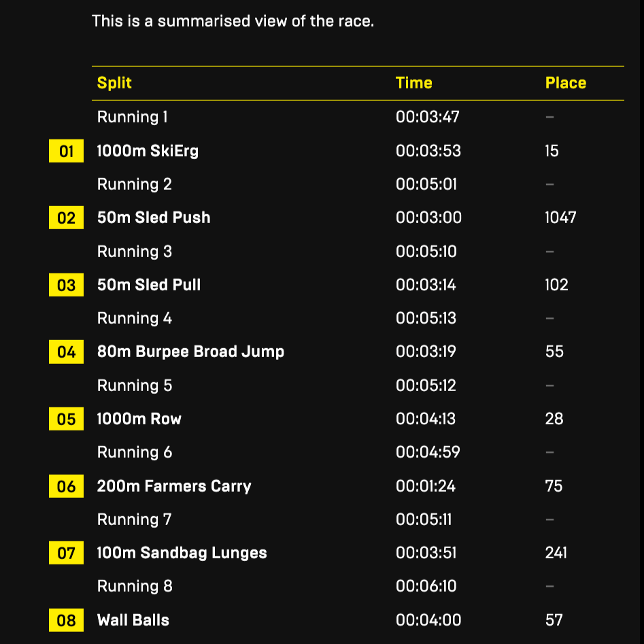Click the yellow 04 station badge
The width and height of the screenshot is (644, 644).
[66, 352]
